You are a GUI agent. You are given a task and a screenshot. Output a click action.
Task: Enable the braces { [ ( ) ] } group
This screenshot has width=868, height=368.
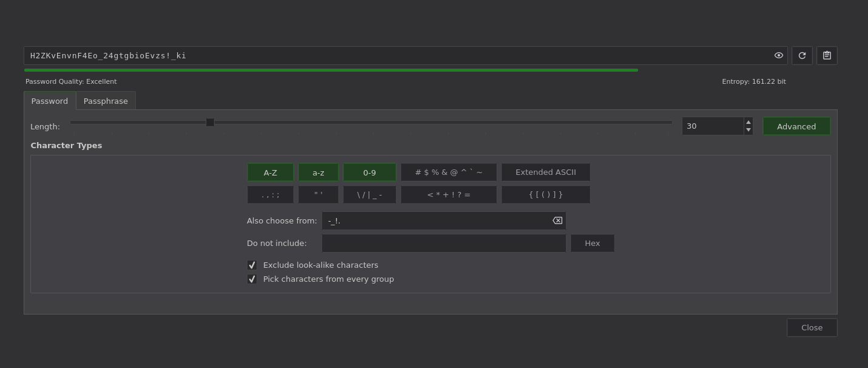pos(545,194)
